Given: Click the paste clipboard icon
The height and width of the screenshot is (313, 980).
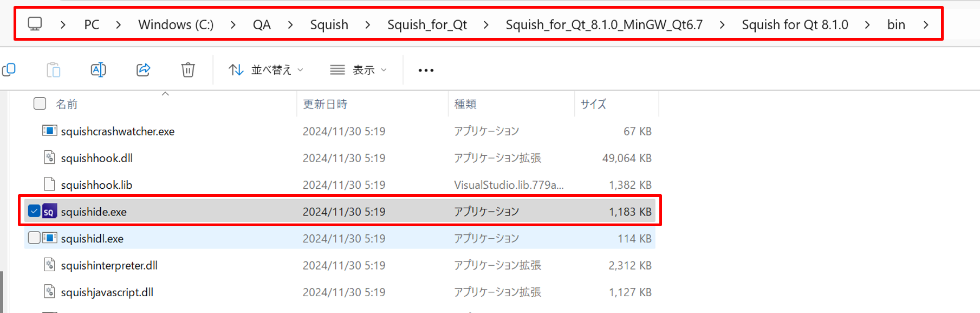Looking at the screenshot, I should pos(53,70).
